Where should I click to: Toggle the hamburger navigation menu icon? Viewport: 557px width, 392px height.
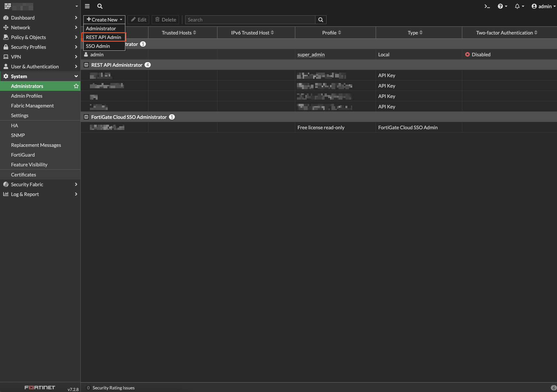point(87,6)
